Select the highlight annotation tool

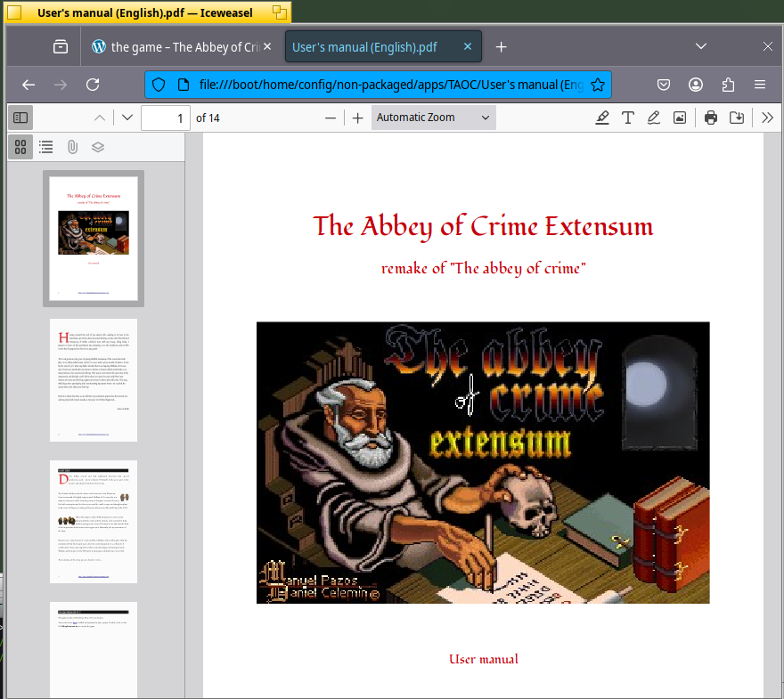(x=602, y=118)
